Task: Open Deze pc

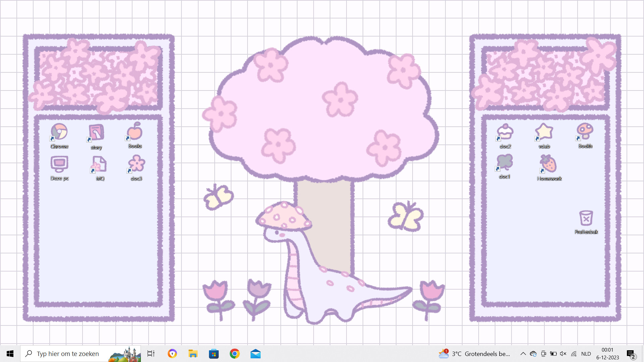Action: click(x=59, y=164)
